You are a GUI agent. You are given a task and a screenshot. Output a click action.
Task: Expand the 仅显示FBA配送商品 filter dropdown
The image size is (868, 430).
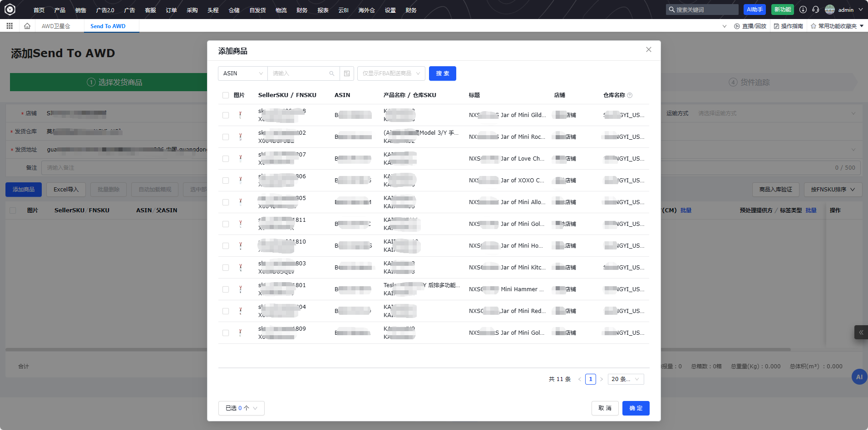coord(391,73)
